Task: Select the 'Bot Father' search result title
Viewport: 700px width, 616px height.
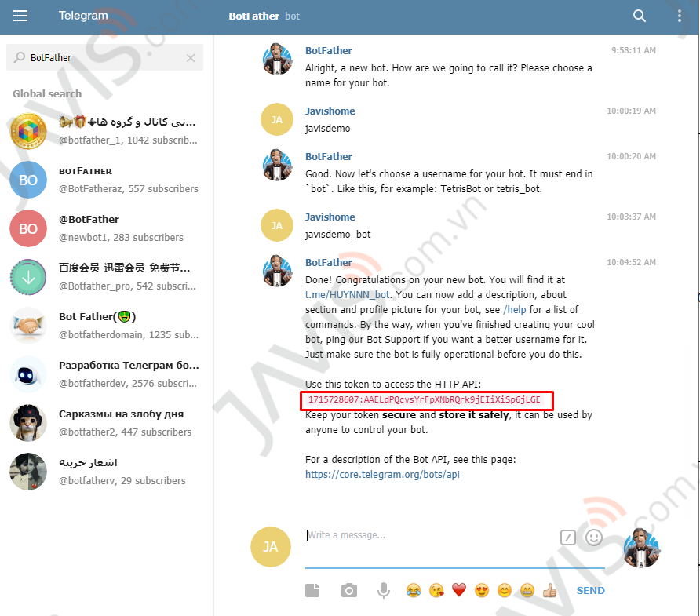Action: [x=97, y=316]
